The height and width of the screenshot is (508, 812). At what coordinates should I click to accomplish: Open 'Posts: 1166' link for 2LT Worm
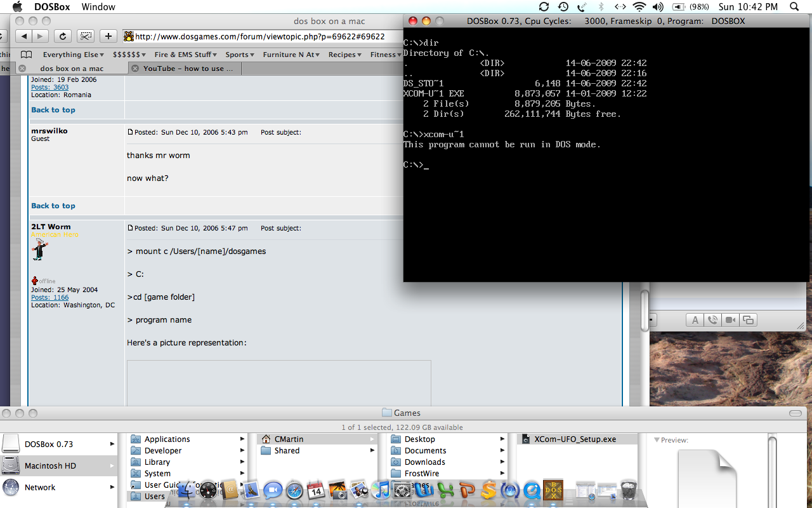point(49,297)
